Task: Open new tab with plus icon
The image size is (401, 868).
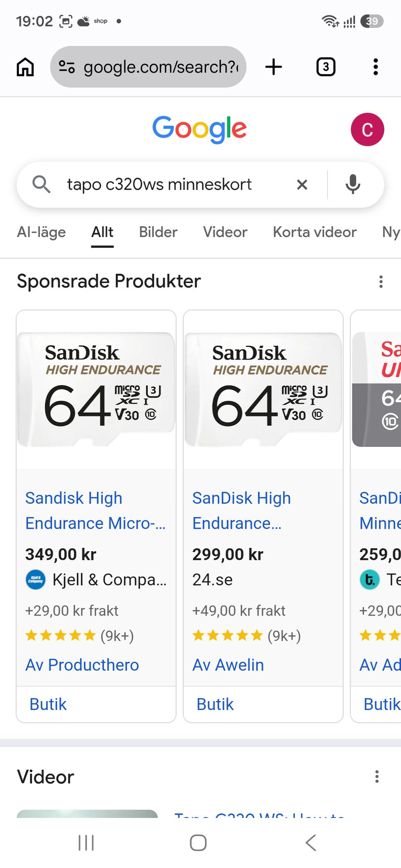Action: pos(274,67)
